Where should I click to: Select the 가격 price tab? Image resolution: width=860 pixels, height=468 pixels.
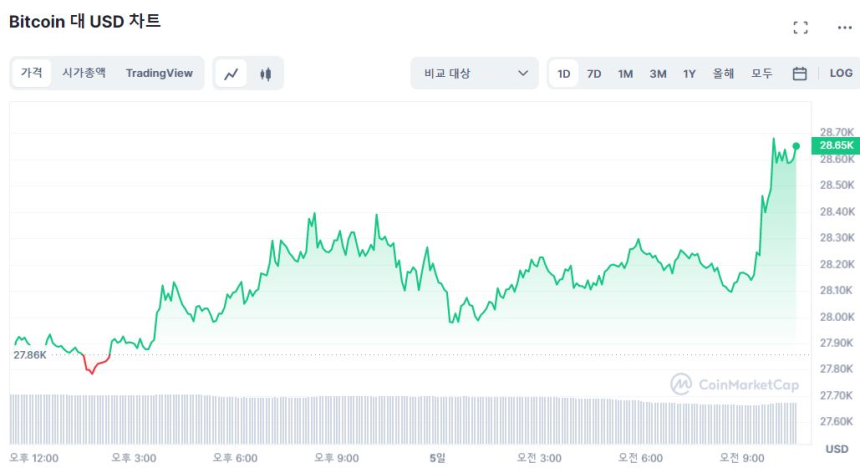click(32, 73)
